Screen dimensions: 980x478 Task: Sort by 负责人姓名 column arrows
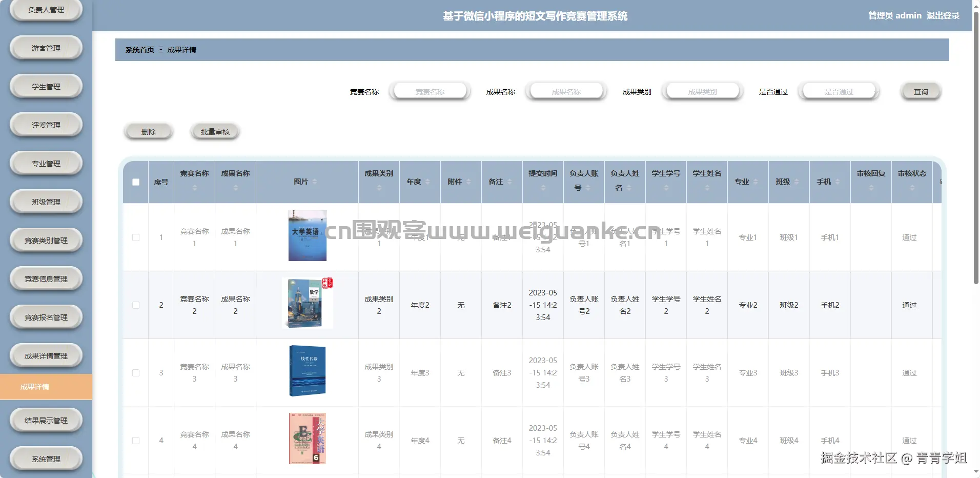(629, 188)
